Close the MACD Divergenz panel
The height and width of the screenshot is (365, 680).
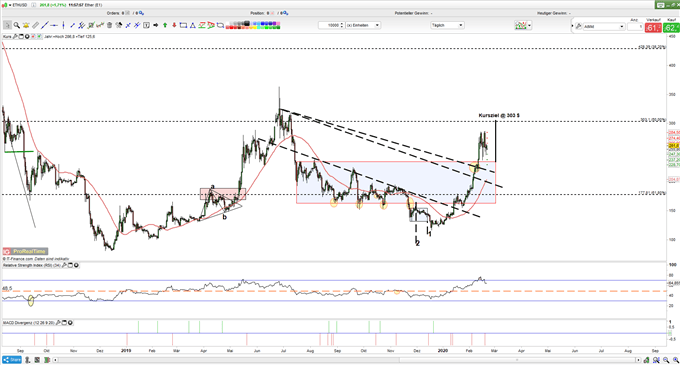[70, 323]
